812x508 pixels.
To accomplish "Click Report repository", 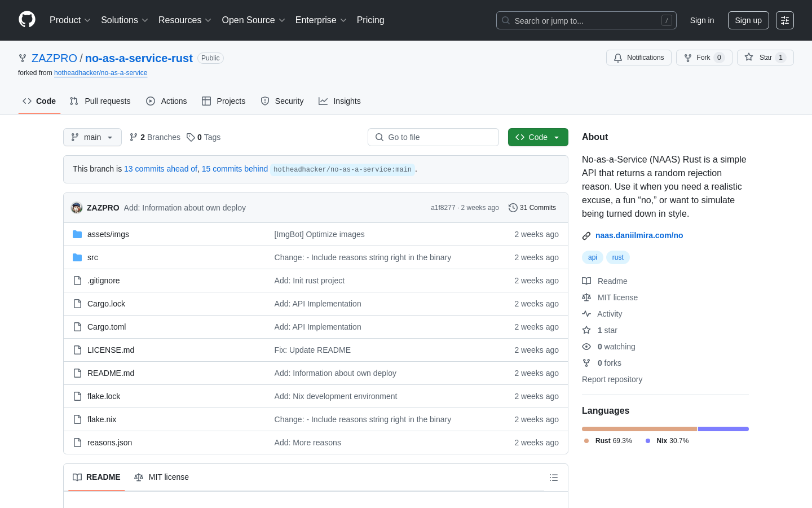I will coord(612,379).
